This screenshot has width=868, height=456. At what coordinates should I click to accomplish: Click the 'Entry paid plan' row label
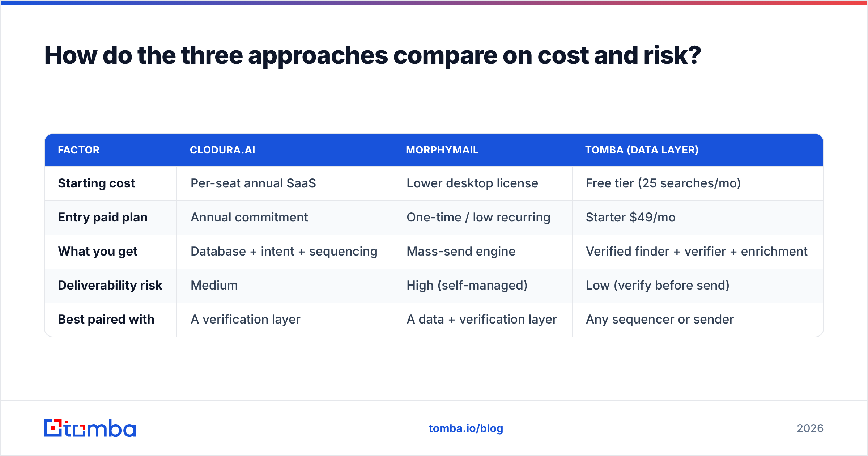103,217
